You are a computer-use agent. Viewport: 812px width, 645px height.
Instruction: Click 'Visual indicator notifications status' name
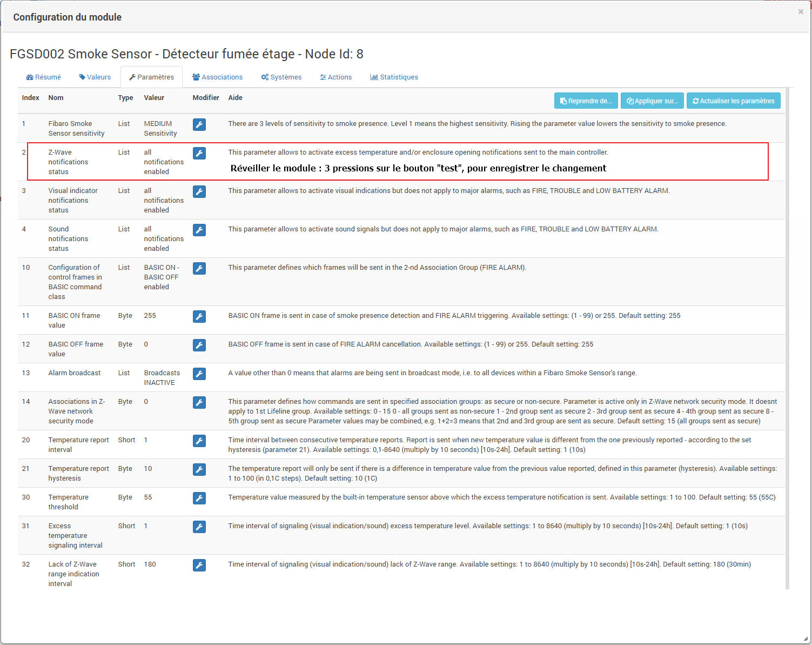(73, 201)
